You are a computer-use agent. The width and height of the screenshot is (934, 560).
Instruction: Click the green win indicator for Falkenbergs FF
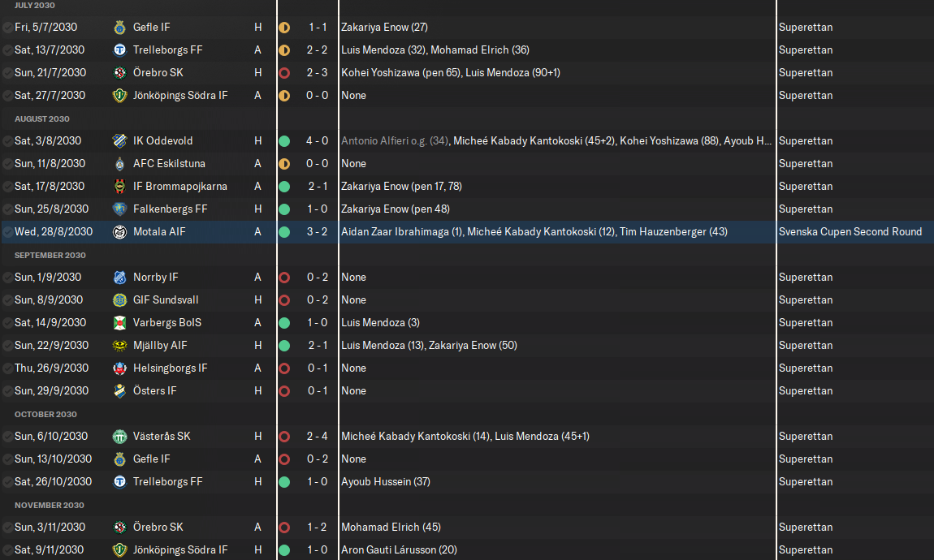coord(284,209)
